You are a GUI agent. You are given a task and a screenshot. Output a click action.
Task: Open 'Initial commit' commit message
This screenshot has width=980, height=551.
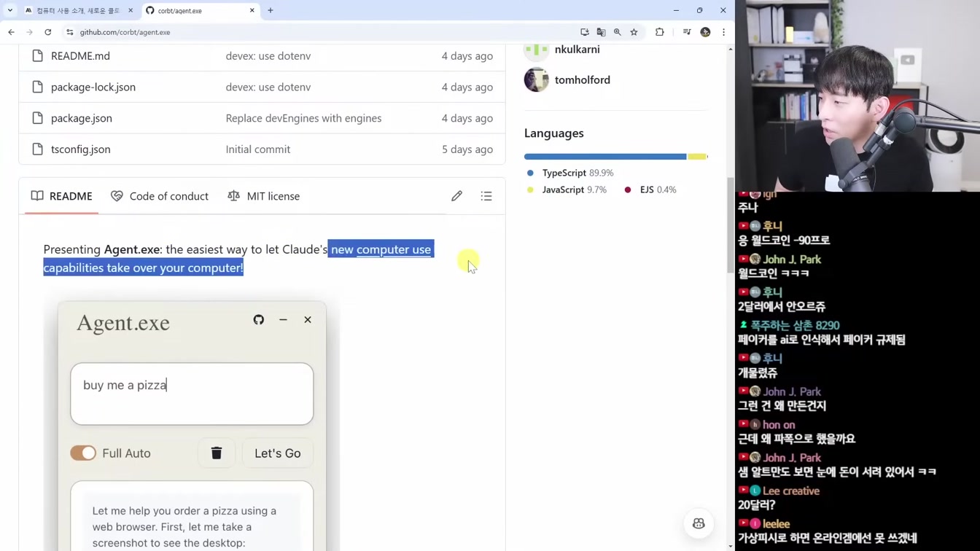(258, 149)
